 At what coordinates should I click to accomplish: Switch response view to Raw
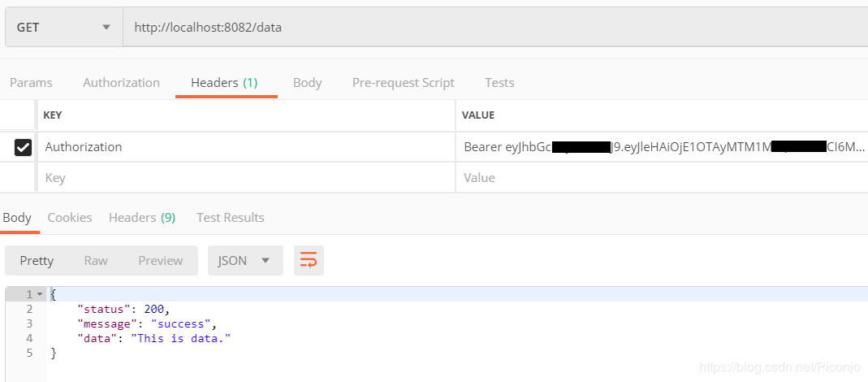96,260
